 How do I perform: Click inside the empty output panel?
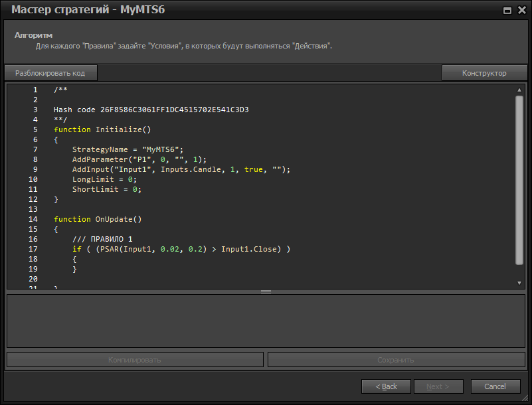click(x=266, y=321)
